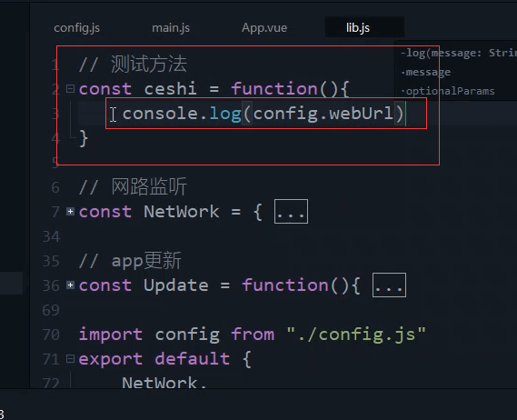
Task: Open the ellipsis placeholder after Update function
Action: click(x=389, y=285)
